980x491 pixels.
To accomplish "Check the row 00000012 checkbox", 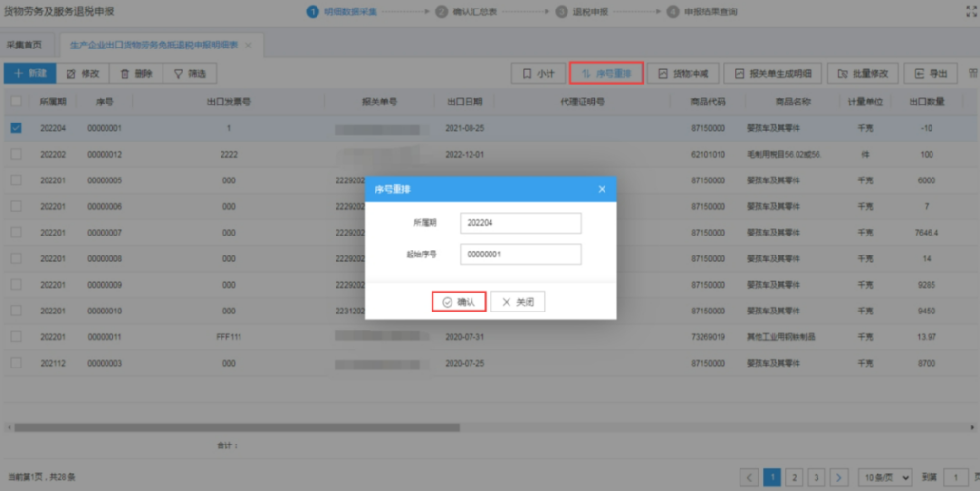I will (x=16, y=154).
